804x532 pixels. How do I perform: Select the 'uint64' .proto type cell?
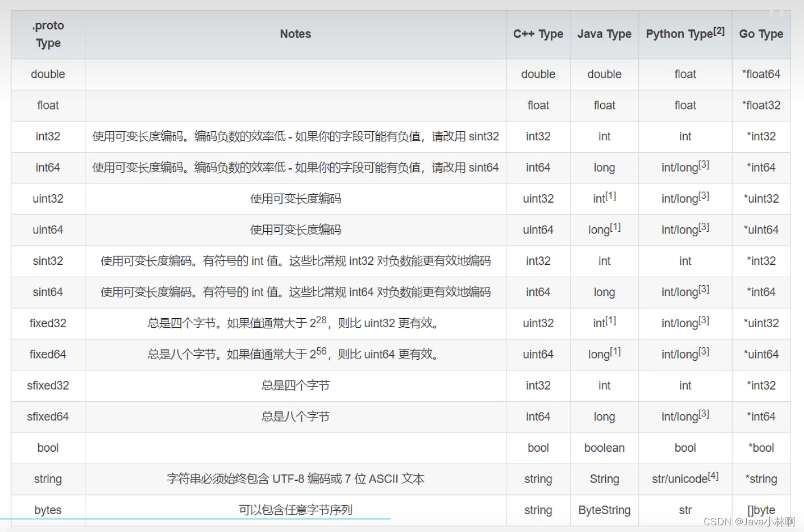pos(48,230)
